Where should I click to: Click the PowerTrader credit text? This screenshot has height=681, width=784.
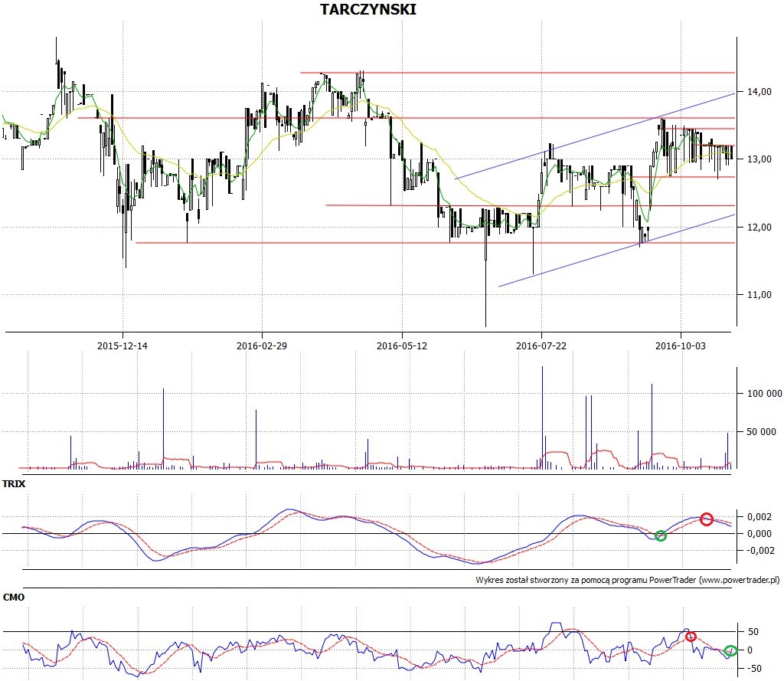tap(628, 580)
